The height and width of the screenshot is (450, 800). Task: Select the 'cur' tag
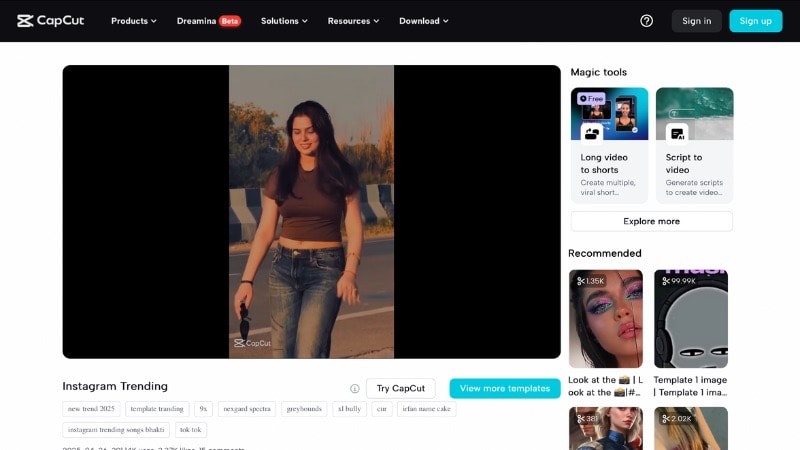click(x=382, y=409)
